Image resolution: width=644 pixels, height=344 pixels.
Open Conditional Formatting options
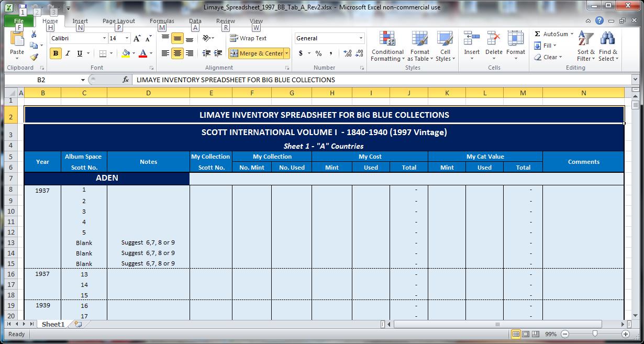pos(387,47)
